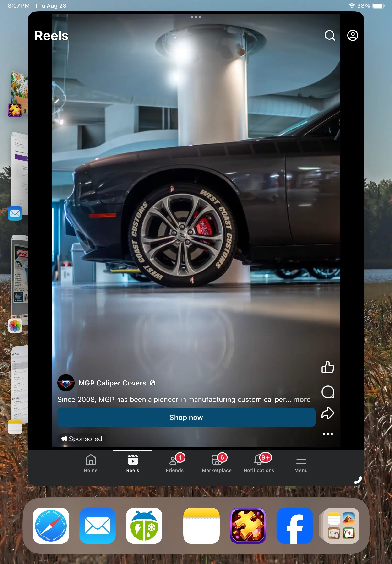Open comments on the reel
This screenshot has height=564, width=392.
pos(328,392)
